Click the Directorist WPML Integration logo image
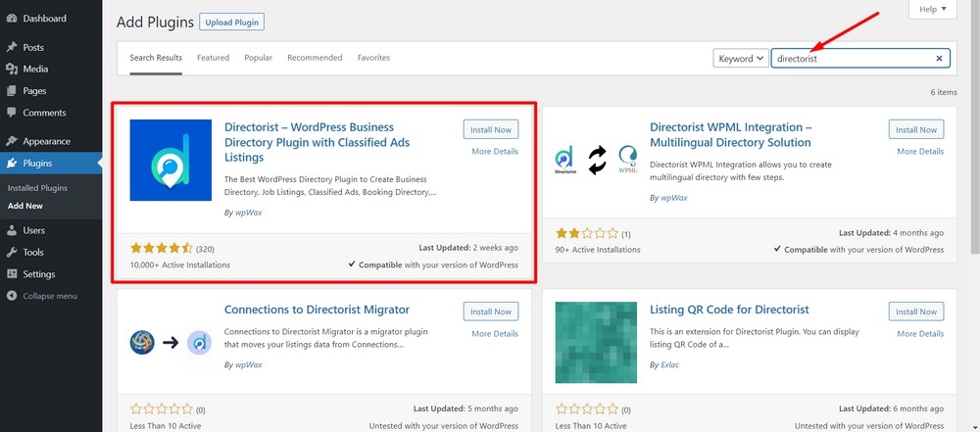 [596, 160]
